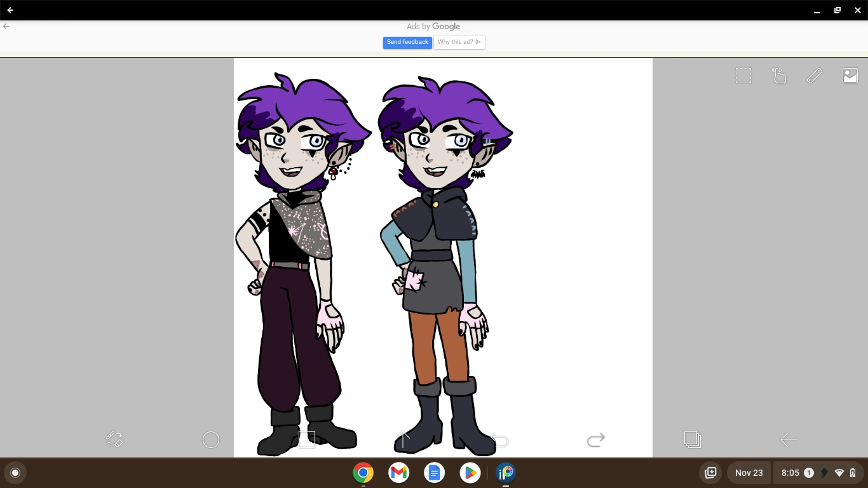Enable the ruler tool
Viewport: 868px width, 488px height.
pyautogui.click(x=815, y=75)
